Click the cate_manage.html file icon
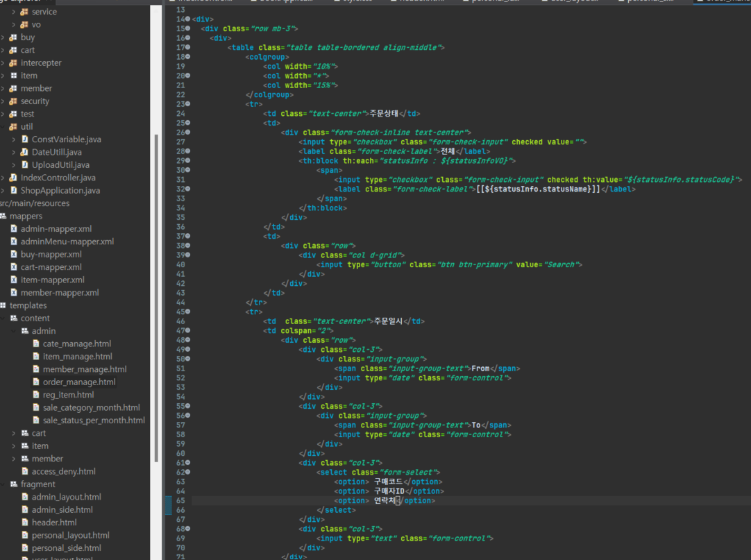This screenshot has width=751, height=560. click(36, 344)
